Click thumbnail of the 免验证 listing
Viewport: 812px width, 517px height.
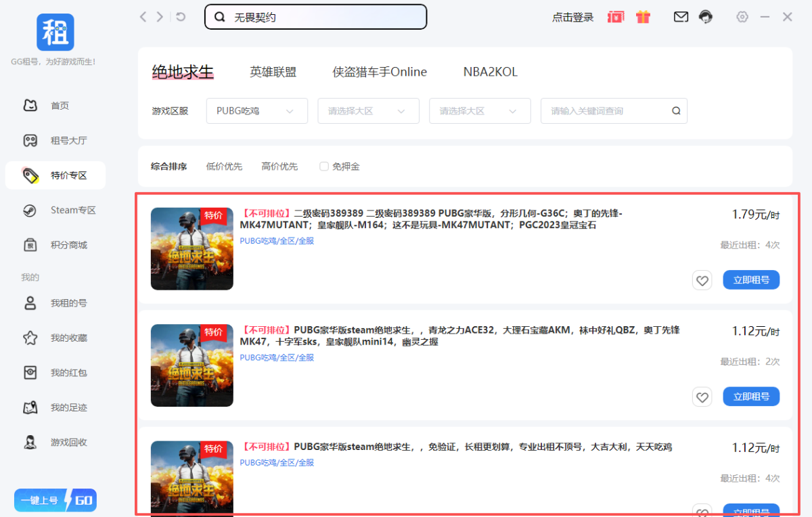click(x=192, y=478)
